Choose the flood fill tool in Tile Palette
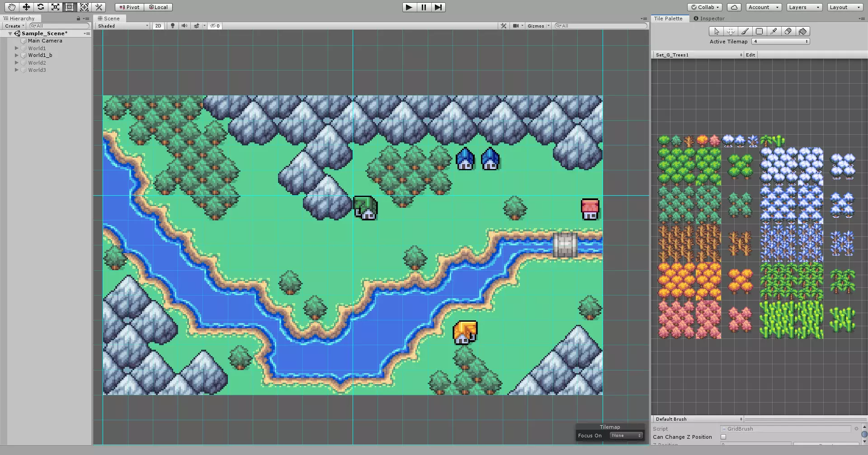This screenshot has height=455, width=868. [802, 31]
